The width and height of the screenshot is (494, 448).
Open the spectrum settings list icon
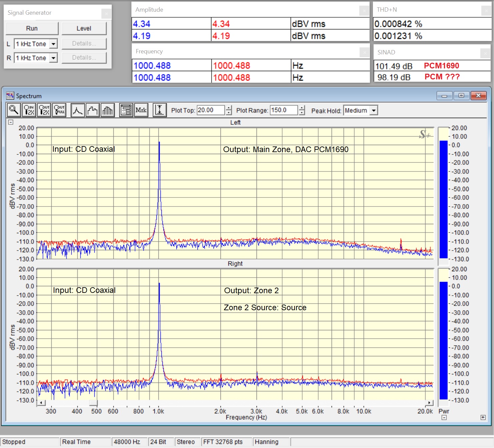pos(126,110)
